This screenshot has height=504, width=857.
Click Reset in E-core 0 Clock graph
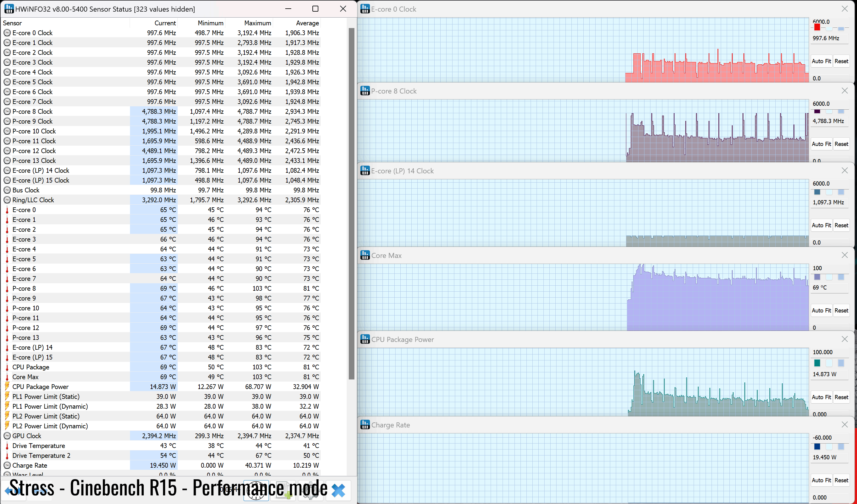tap(841, 61)
